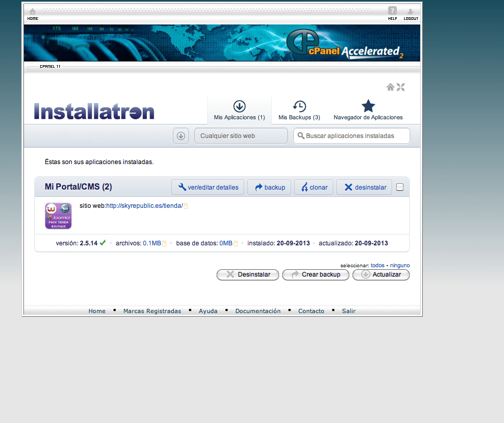This screenshot has width=504, height=423.
Task: Open the Contacto footer link
Action: 311,311
